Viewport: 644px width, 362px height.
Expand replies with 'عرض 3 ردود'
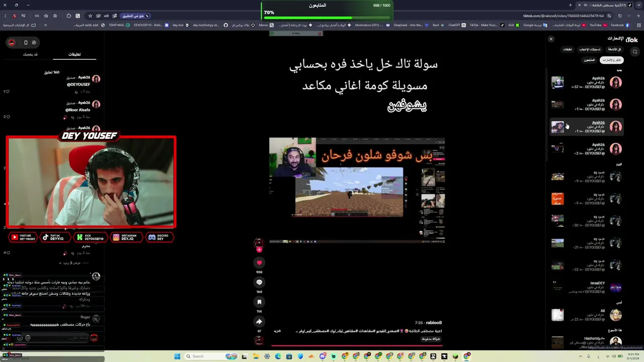pyautogui.click(x=70, y=263)
